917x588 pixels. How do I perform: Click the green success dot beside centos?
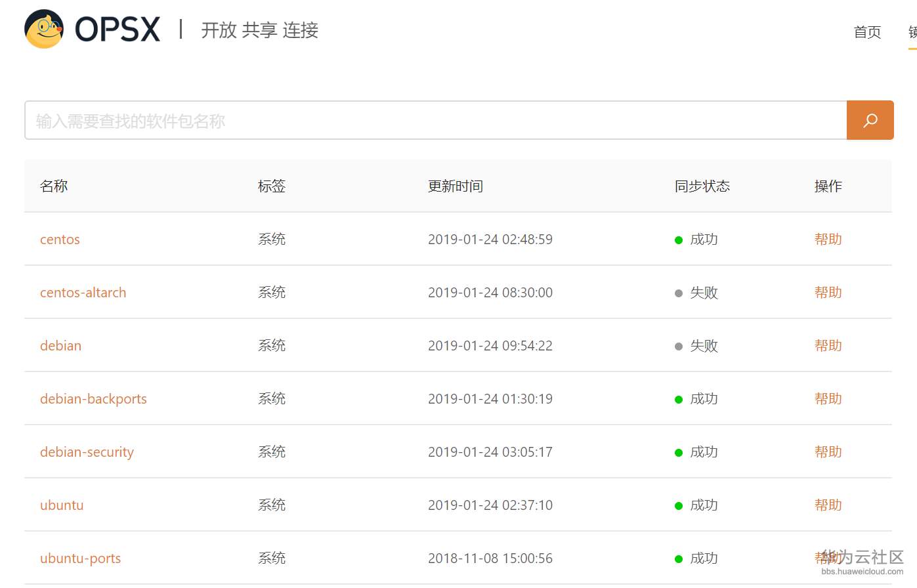pos(678,240)
